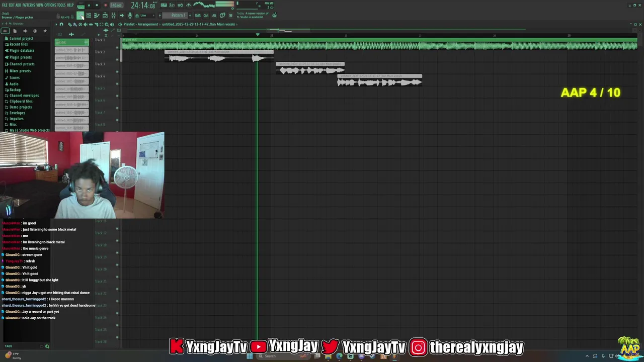This screenshot has height=362, width=644.
Task: Click the 24:14 time display
Action: point(143,5)
